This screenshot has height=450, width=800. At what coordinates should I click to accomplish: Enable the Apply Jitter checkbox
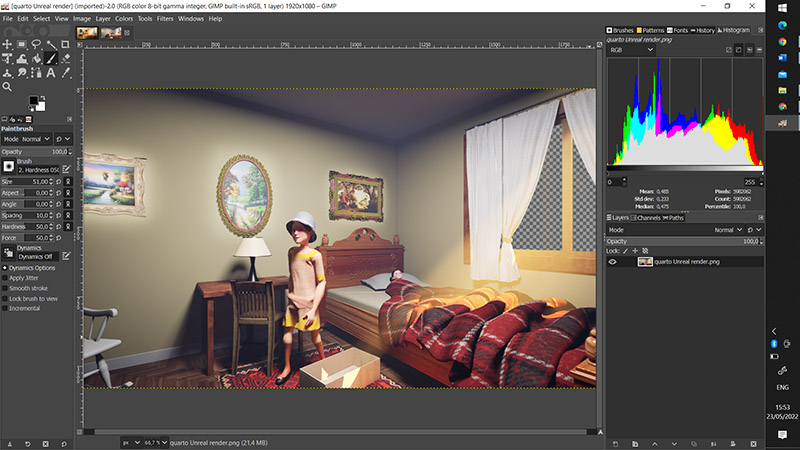point(4,279)
